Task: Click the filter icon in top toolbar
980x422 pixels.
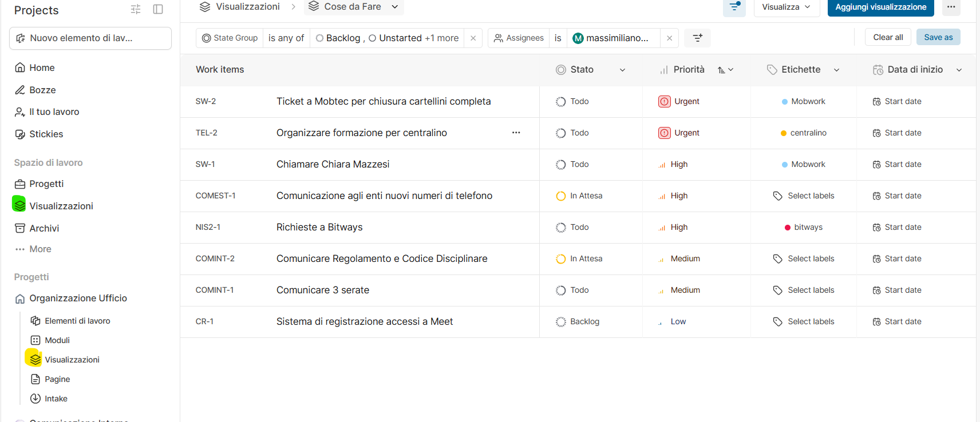Action: coord(734,7)
